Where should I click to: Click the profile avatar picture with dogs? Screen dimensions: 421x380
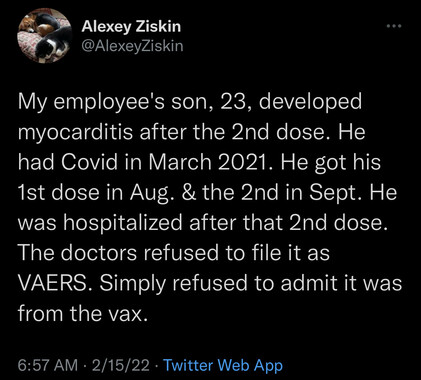tap(45, 36)
